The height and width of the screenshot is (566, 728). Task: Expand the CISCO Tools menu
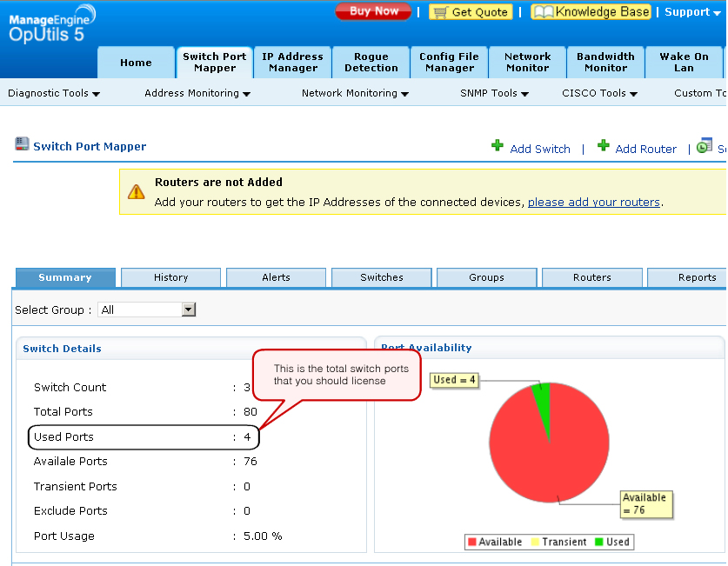coord(599,93)
